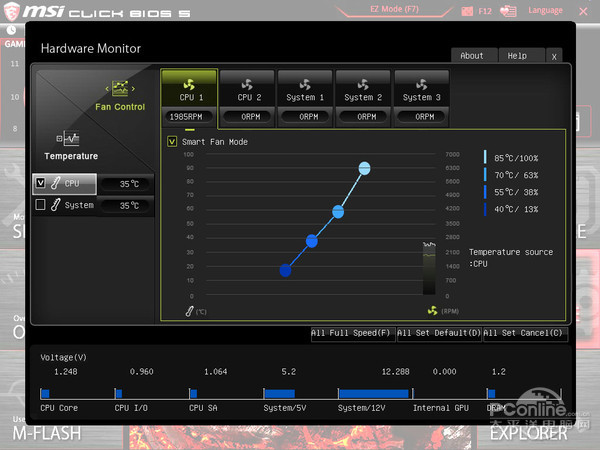Click the Temperature source :CPU text
The width and height of the screenshot is (600, 450).
(511, 258)
